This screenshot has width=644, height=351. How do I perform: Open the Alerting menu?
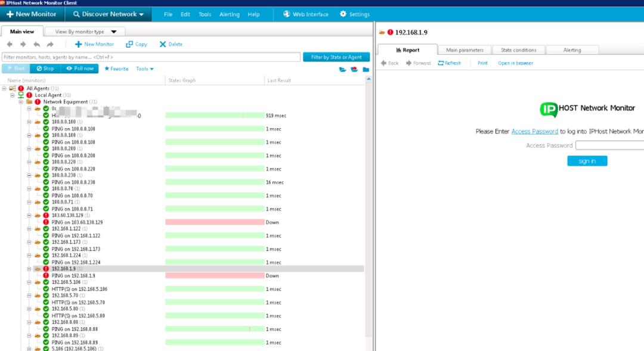point(229,14)
